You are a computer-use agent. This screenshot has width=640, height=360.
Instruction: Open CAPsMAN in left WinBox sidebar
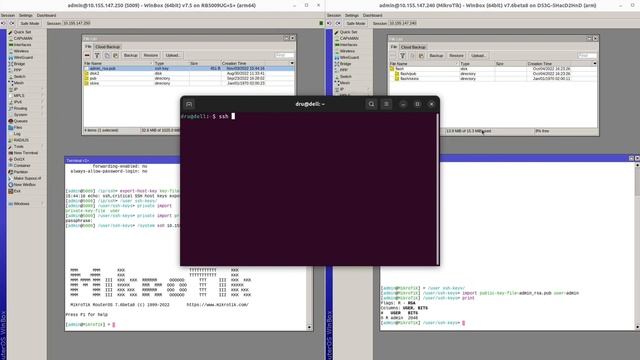tap(20, 38)
